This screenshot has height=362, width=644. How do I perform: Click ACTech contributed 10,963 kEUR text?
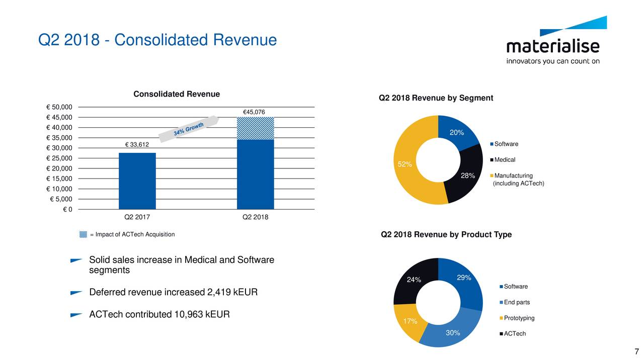click(x=159, y=315)
